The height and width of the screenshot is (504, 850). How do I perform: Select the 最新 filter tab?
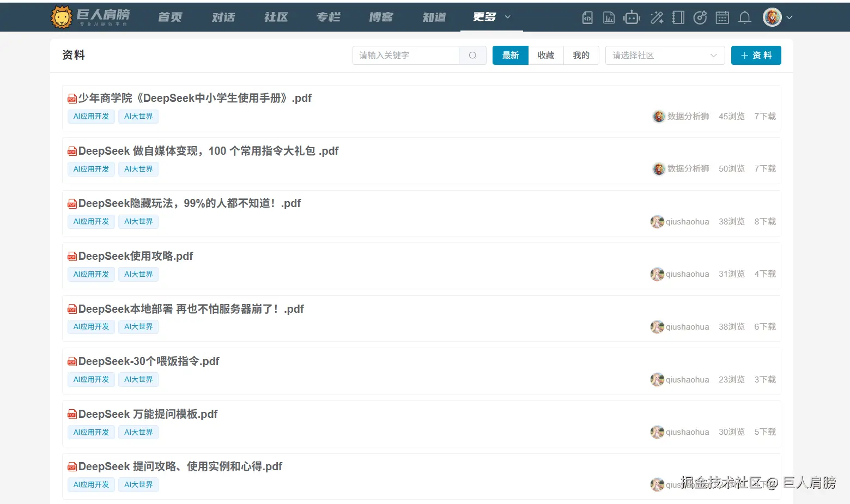pos(511,55)
